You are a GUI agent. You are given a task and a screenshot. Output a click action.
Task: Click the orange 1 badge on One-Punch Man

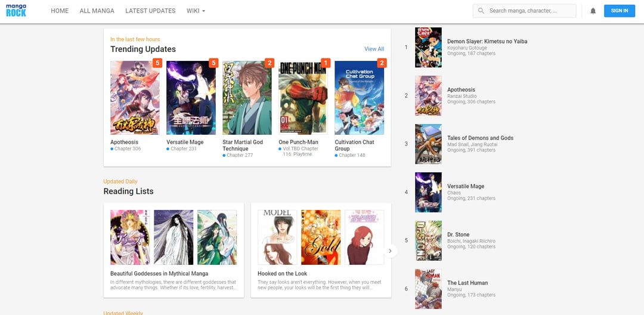pyautogui.click(x=326, y=63)
